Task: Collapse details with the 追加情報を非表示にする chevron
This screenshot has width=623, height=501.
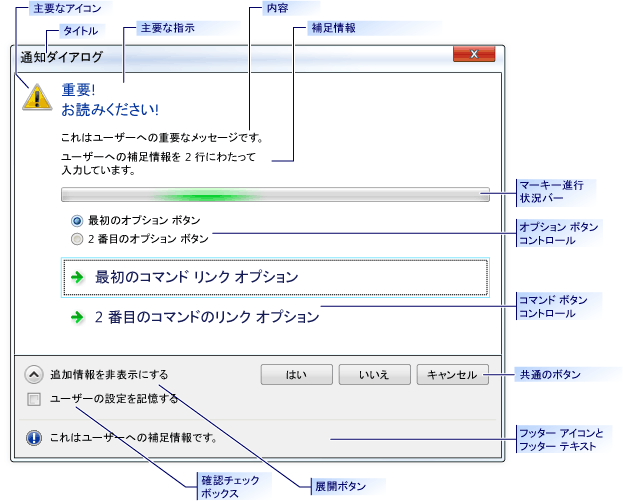Action: [34, 374]
